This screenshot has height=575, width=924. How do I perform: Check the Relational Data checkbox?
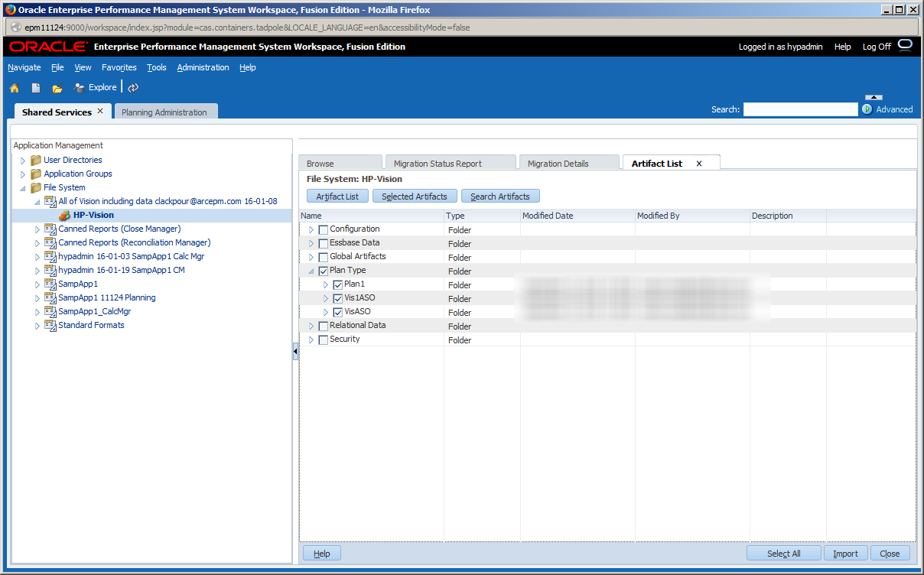pyautogui.click(x=324, y=326)
